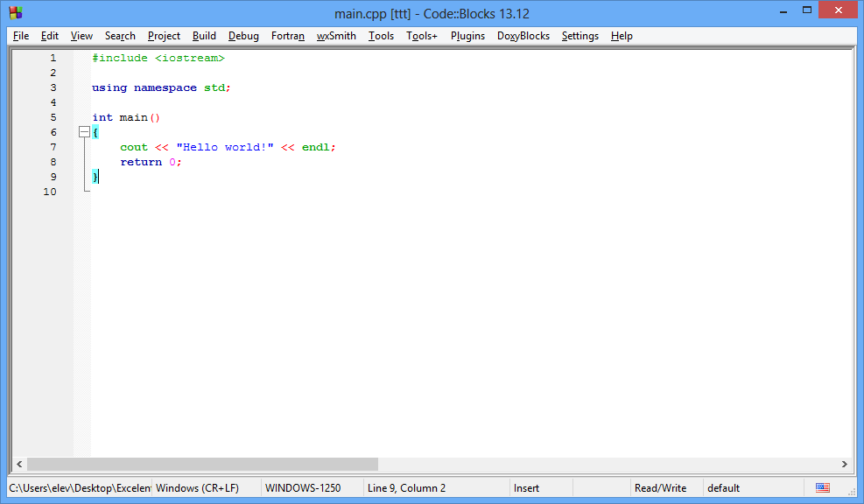
Task: Click the Line 9, Column 2 position indicator
Action: [x=407, y=488]
